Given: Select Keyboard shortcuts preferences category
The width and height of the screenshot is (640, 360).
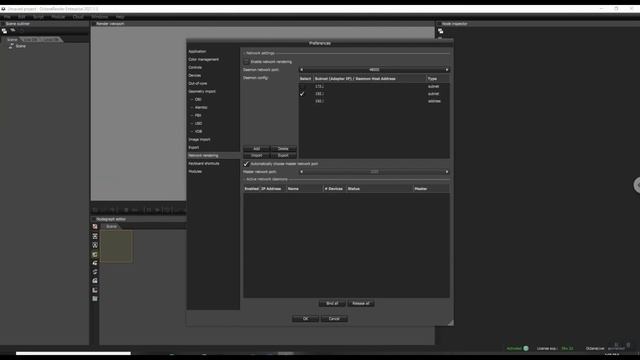Looking at the screenshot, I should pos(204,164).
